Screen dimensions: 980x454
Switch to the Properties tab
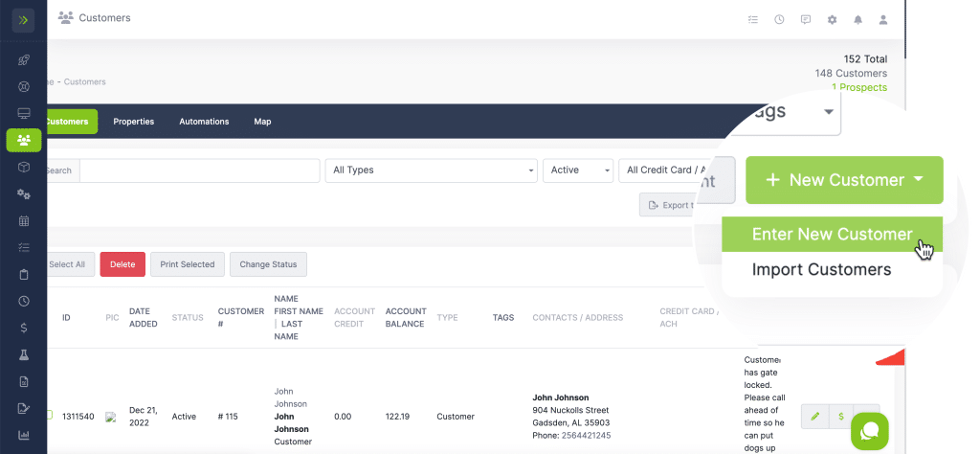[134, 122]
